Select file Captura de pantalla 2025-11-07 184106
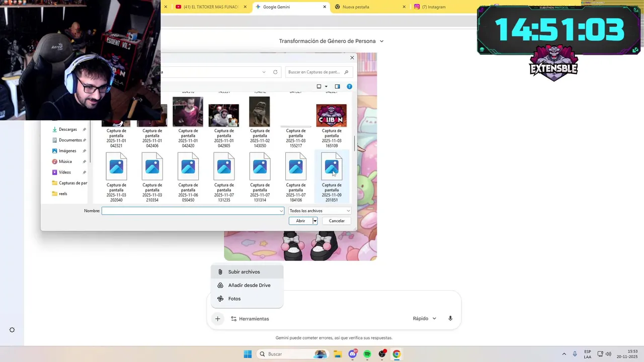This screenshot has height=362, width=644. click(x=296, y=177)
